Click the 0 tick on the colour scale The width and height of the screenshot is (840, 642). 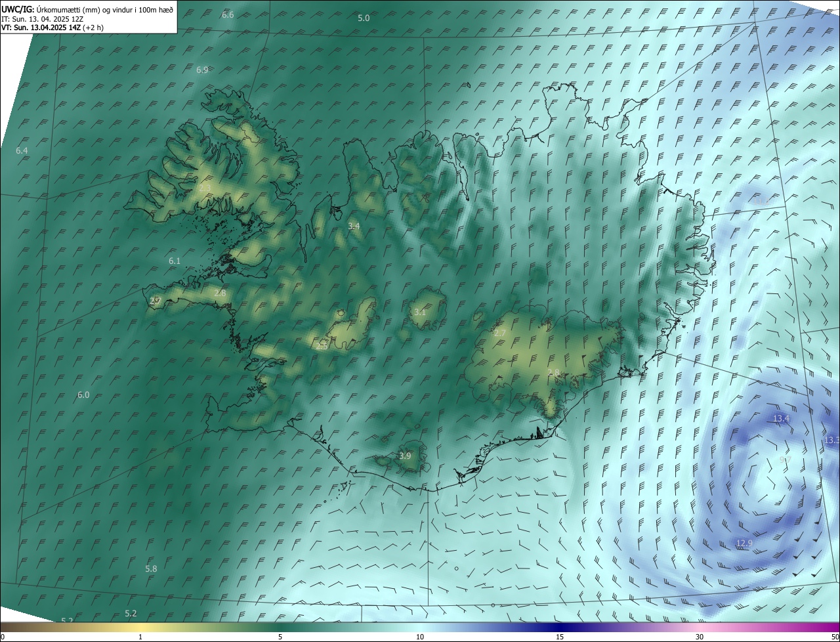3,637
